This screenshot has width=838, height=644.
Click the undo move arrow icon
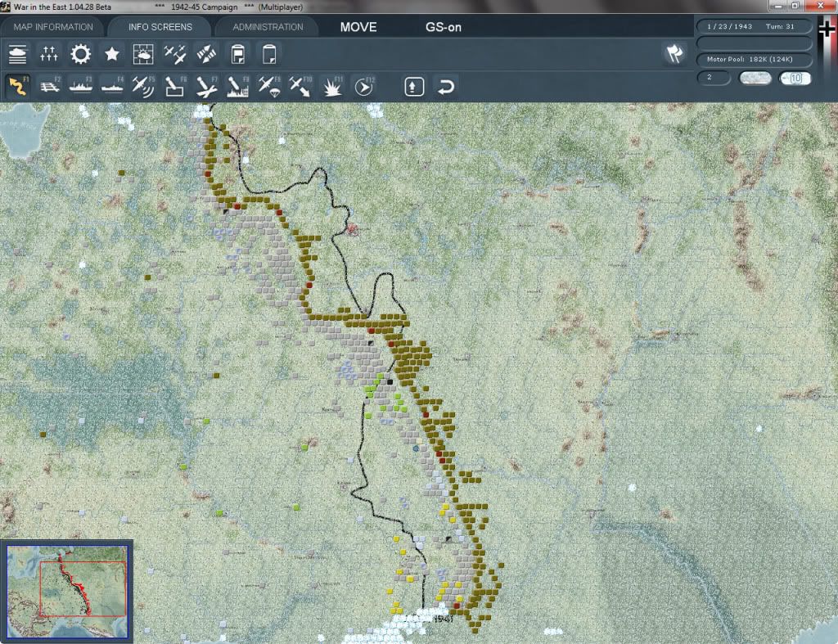pyautogui.click(x=446, y=87)
